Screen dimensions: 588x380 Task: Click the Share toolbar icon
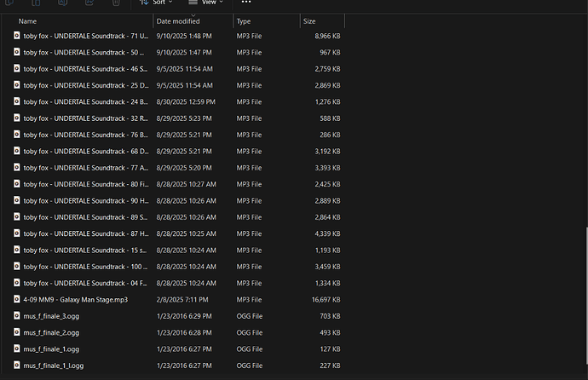89,3
